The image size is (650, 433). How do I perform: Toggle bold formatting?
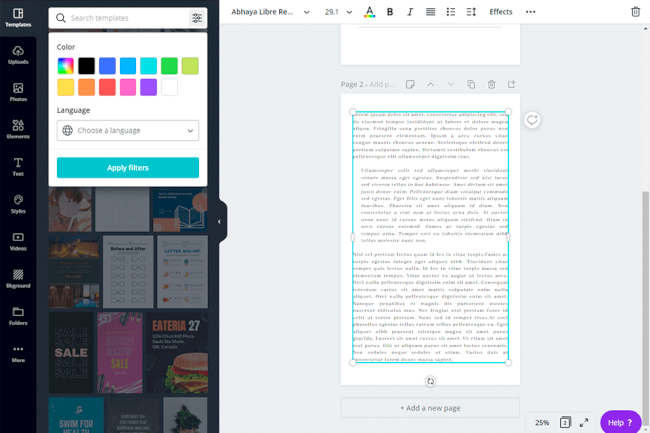(390, 12)
